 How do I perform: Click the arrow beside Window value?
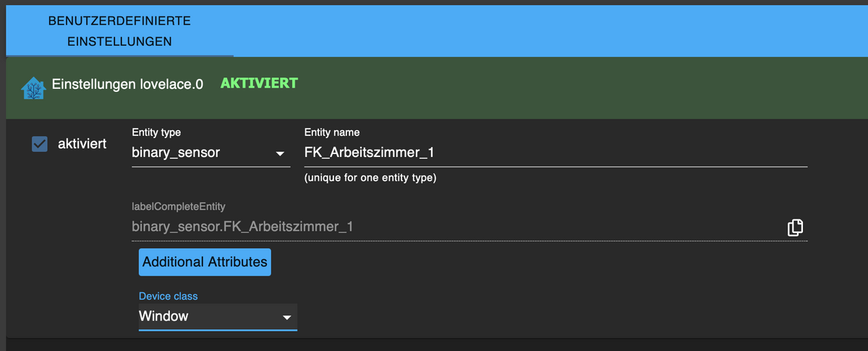287,317
